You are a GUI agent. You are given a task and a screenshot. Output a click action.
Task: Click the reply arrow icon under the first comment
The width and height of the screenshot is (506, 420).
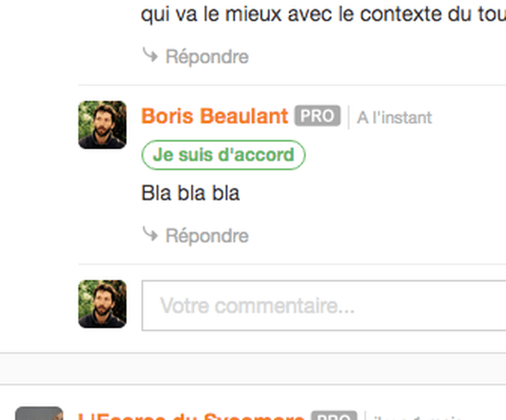click(150, 54)
